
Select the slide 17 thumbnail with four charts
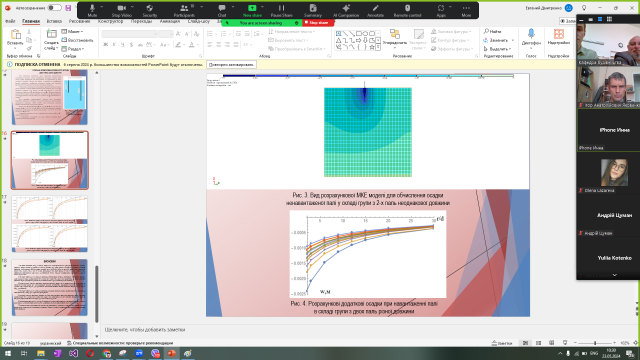tap(49, 224)
